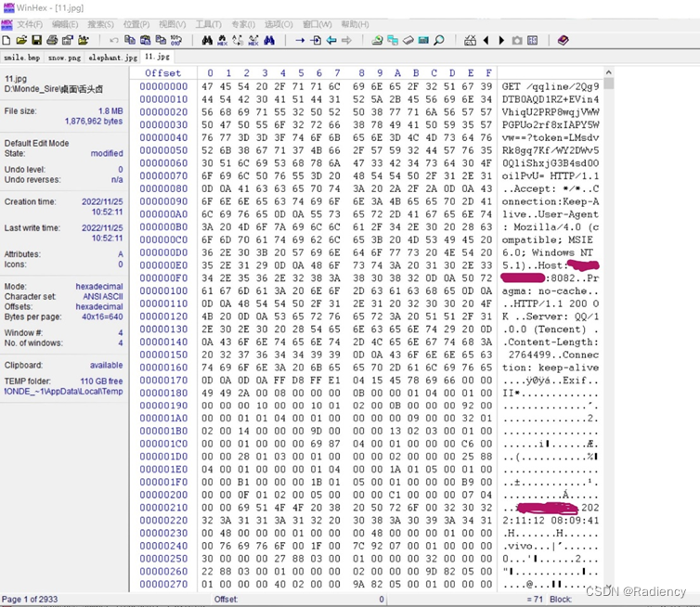Click the blue Continue Search binoculars
This screenshot has width=700, height=607.
point(269,41)
